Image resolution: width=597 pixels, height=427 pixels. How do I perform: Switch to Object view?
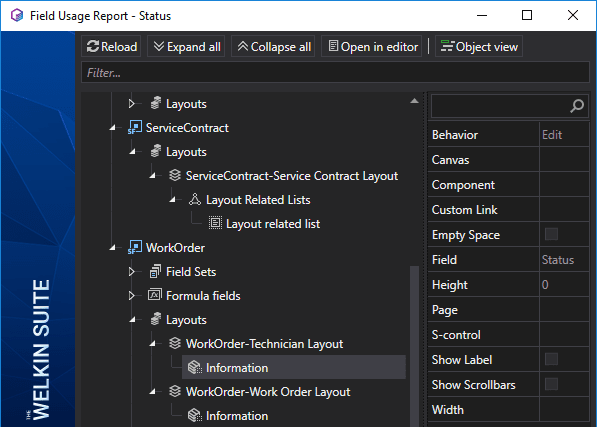[479, 46]
